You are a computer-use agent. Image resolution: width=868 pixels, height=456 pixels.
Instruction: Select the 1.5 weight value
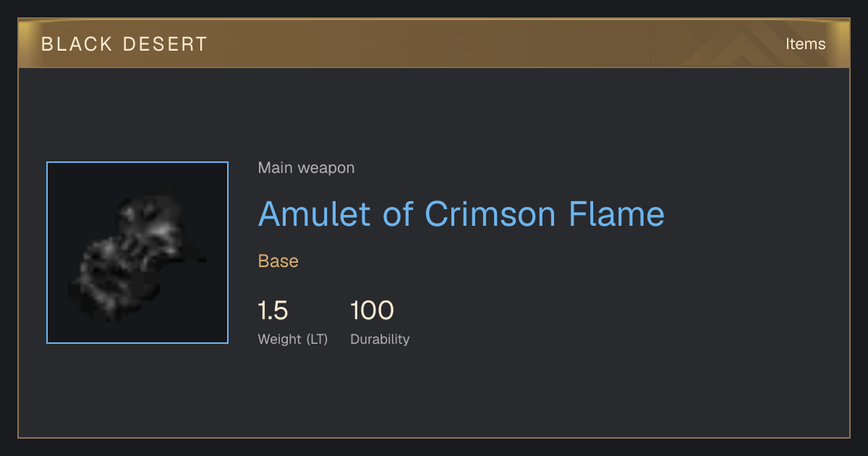click(x=273, y=311)
